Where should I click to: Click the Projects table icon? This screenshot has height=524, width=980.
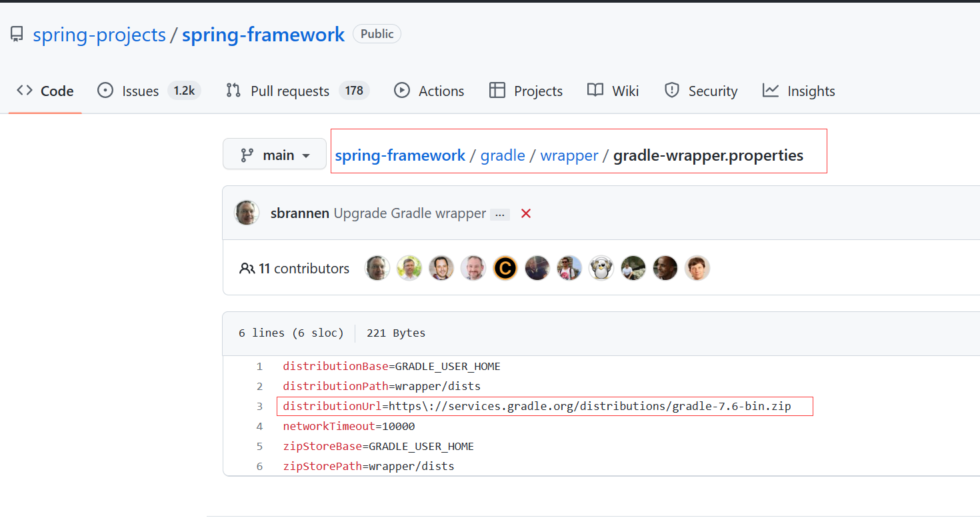tap(497, 90)
